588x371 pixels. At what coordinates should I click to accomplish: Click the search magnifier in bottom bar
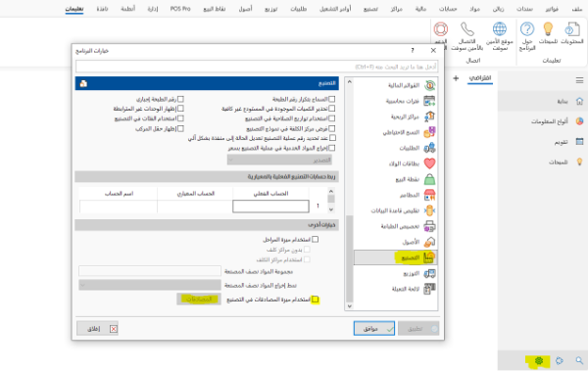tap(579, 360)
